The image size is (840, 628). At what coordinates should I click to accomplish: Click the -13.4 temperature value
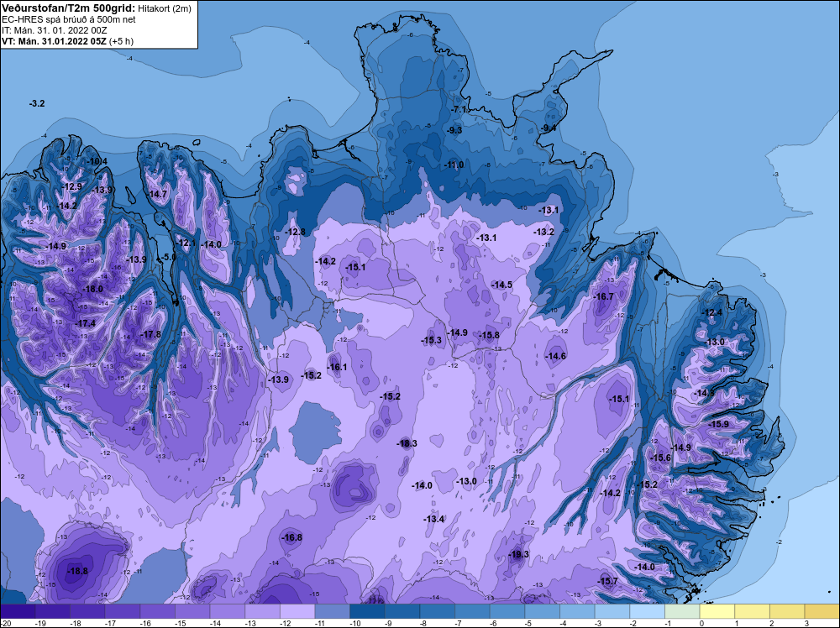(x=433, y=519)
